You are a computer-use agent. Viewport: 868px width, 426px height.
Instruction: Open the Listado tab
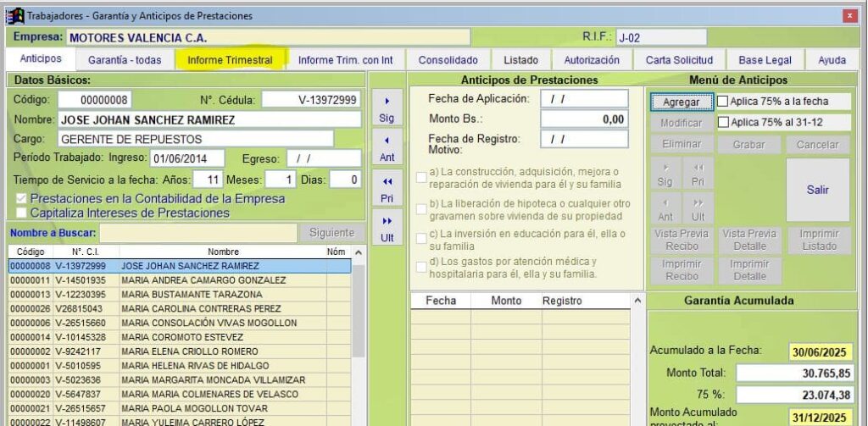(x=521, y=60)
